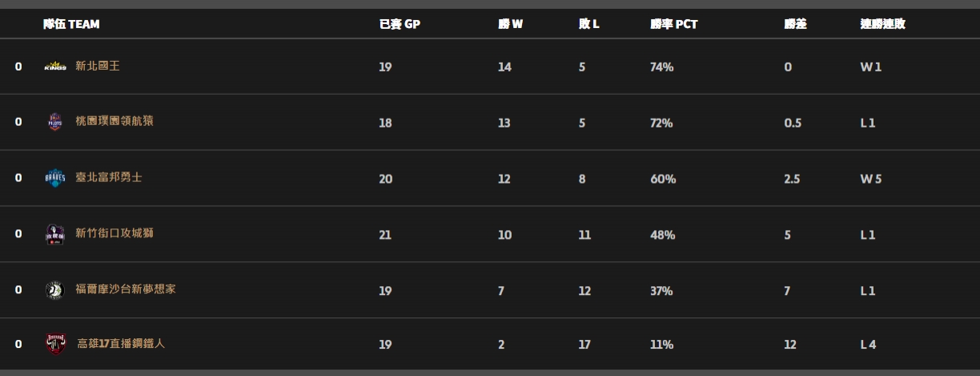Click the Taipei Fubon Braves logo
The height and width of the screenshot is (376, 980).
(x=54, y=178)
